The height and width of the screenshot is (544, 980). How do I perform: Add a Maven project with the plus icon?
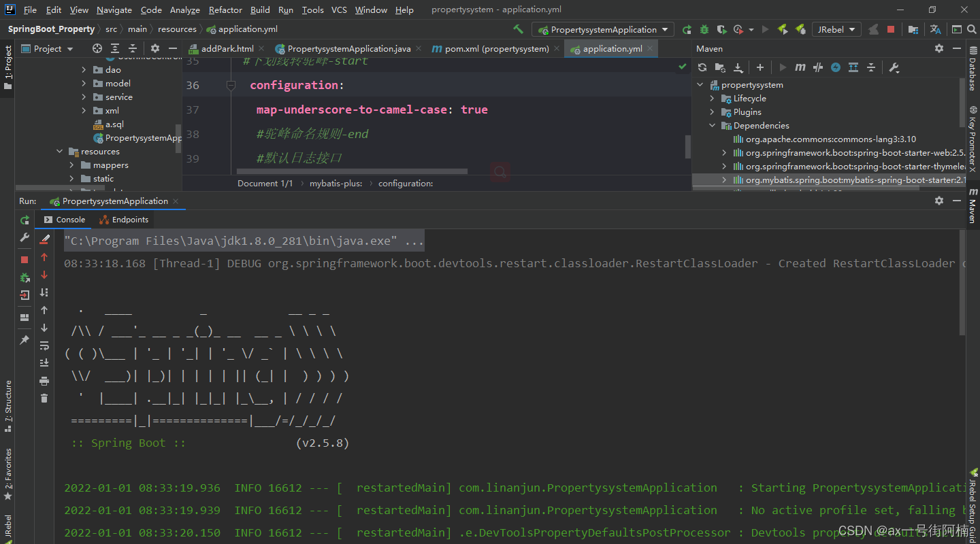760,67
